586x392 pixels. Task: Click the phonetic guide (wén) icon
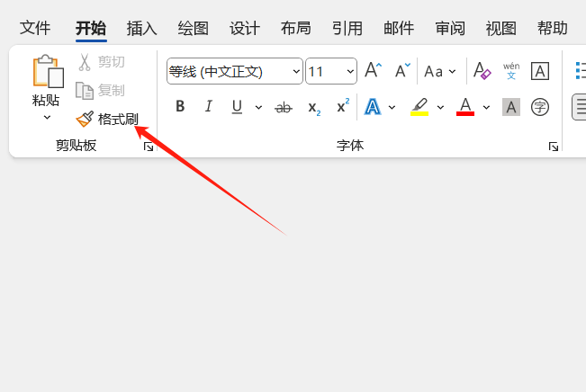coord(511,71)
